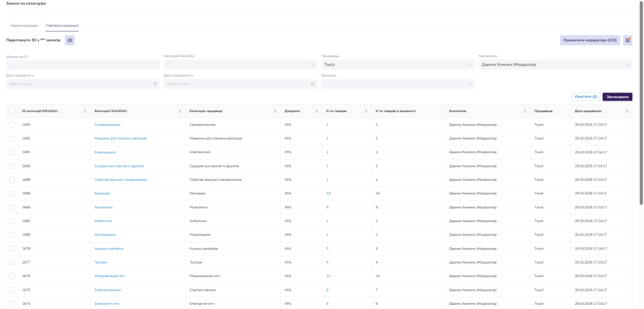Screen dimensions: 644x309
Task: Select the 'Повторна модерація' tab
Action: pos(62,25)
